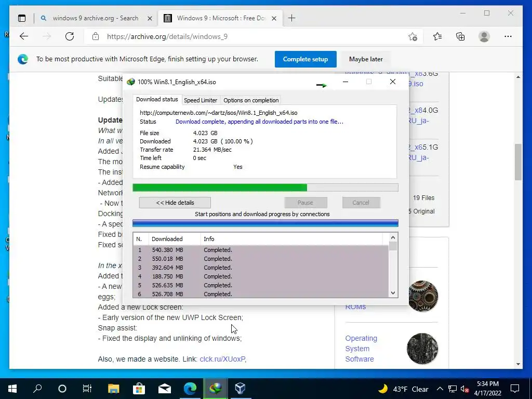Open the Mail app on the taskbar

[165, 389]
